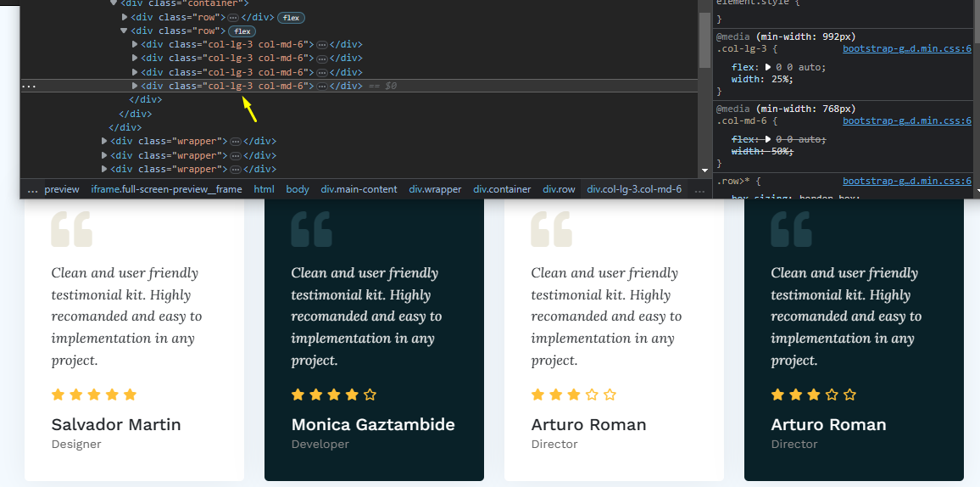This screenshot has width=980, height=487.
Task: Open the three-dot actions beside the selected DOM row
Action: coord(29,86)
